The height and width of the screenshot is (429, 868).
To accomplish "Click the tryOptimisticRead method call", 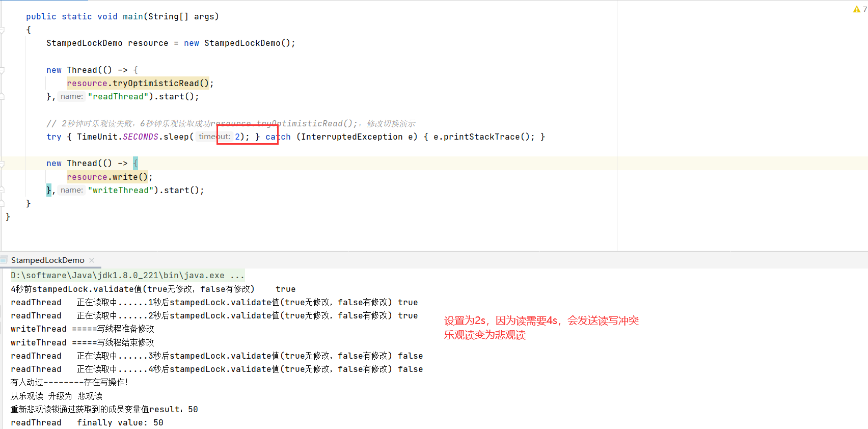I will pyautogui.click(x=155, y=84).
